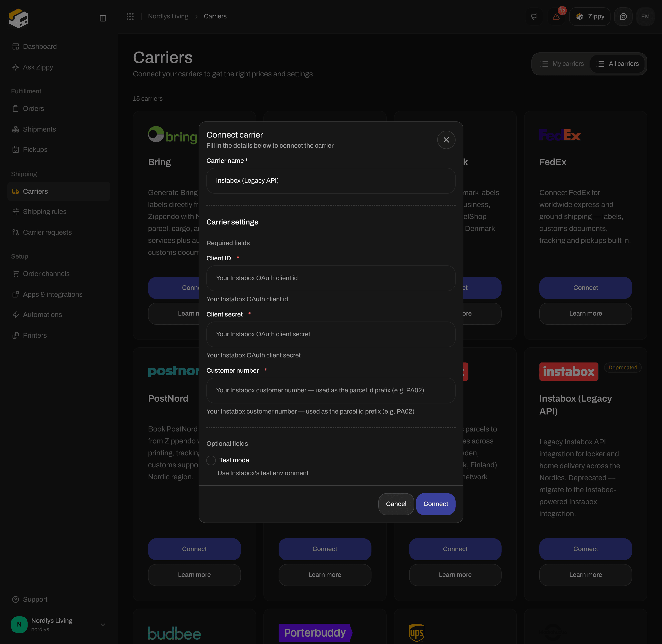This screenshot has height=644, width=662.
Task: Focus the Client ID input
Action: 331,278
